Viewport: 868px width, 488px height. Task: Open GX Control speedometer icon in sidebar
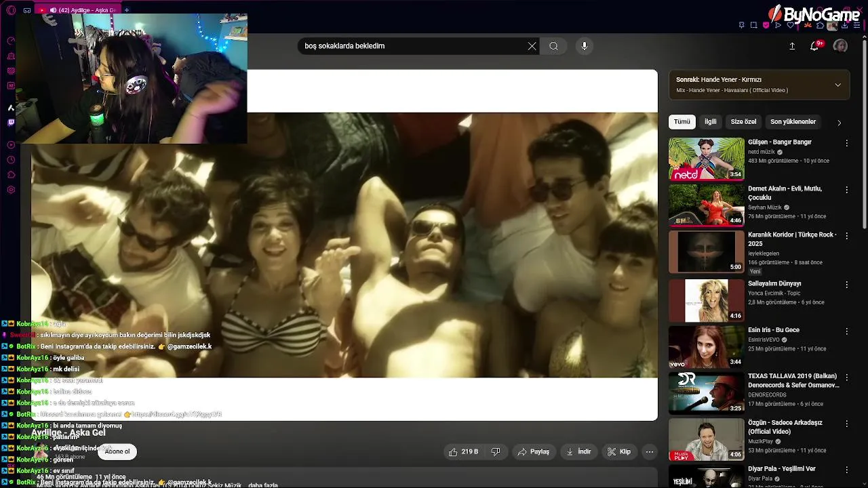11,41
